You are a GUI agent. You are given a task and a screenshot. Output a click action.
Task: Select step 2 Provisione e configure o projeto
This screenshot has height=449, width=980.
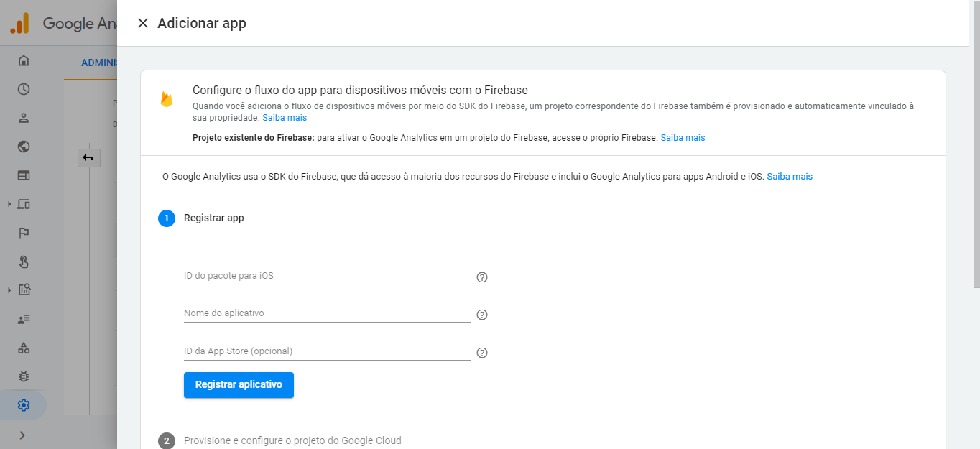point(279,440)
